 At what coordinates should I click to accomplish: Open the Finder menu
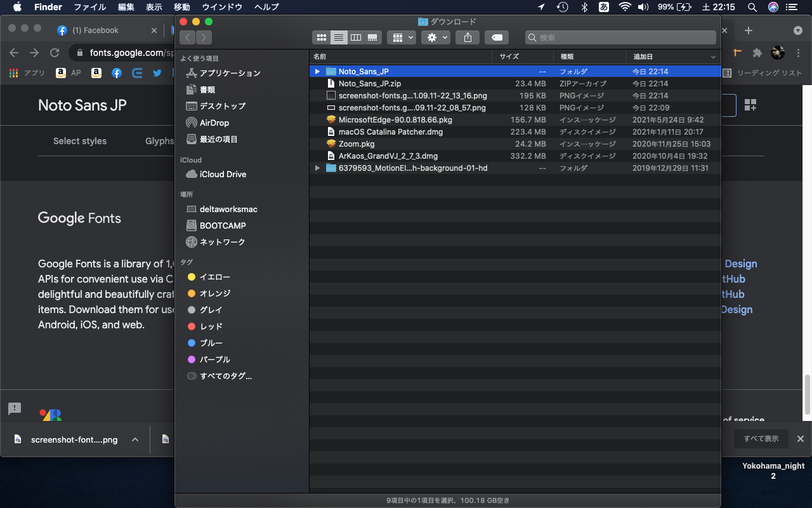click(48, 7)
